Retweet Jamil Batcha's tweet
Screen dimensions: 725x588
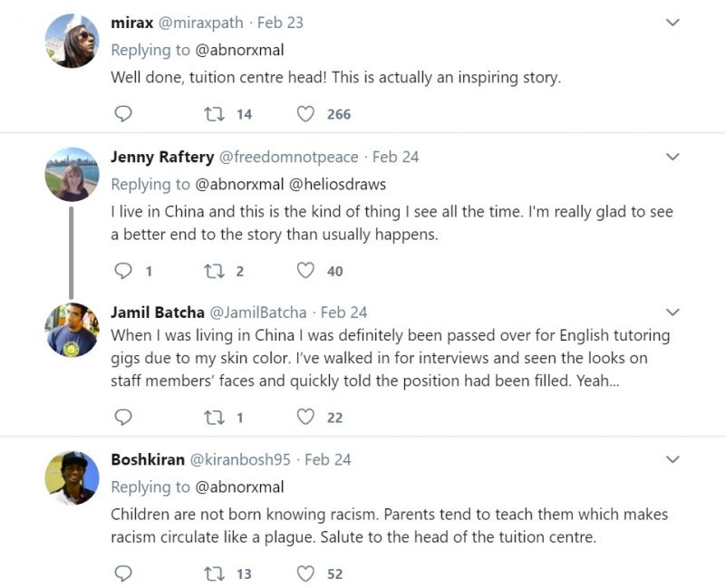pos(215,418)
